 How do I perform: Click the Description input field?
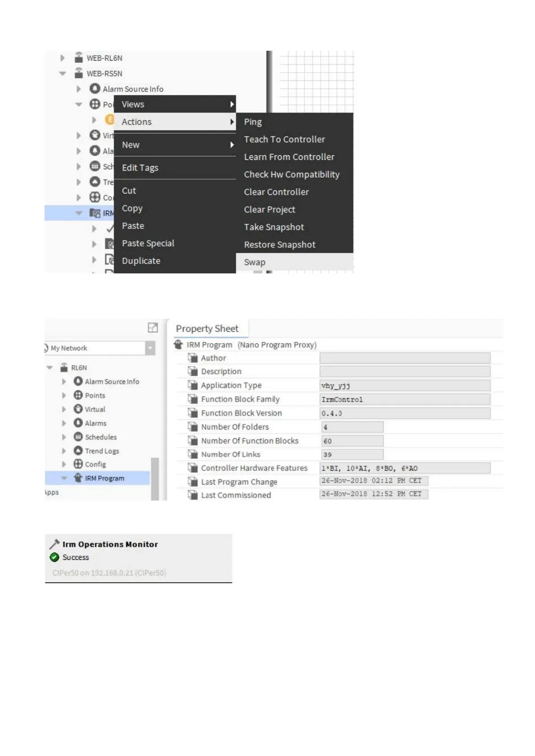tap(405, 371)
